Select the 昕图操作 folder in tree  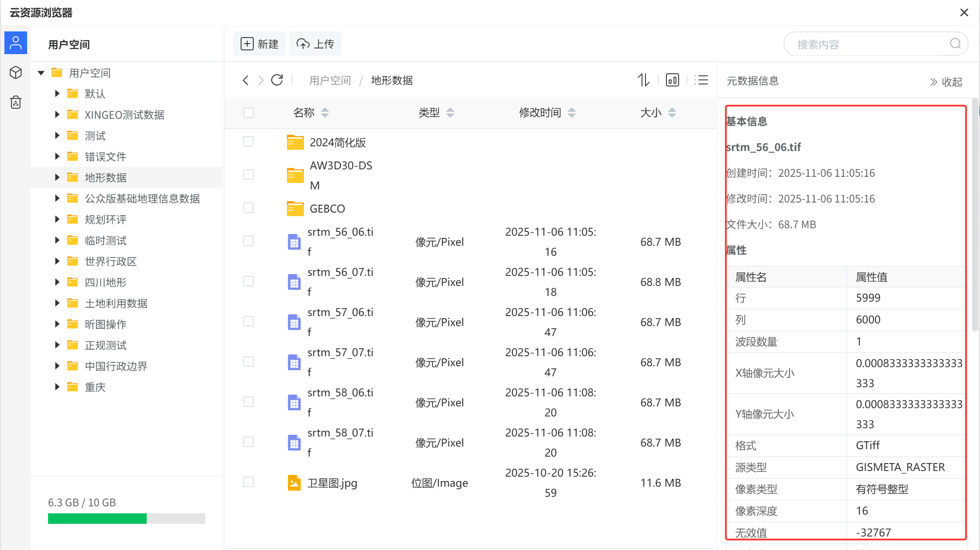pos(106,324)
